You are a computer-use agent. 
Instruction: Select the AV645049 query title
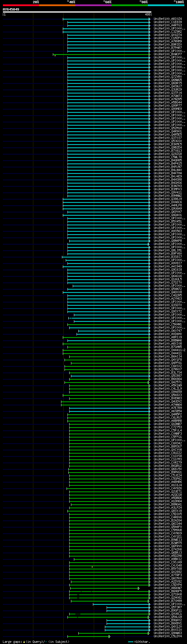click(x=11, y=9)
